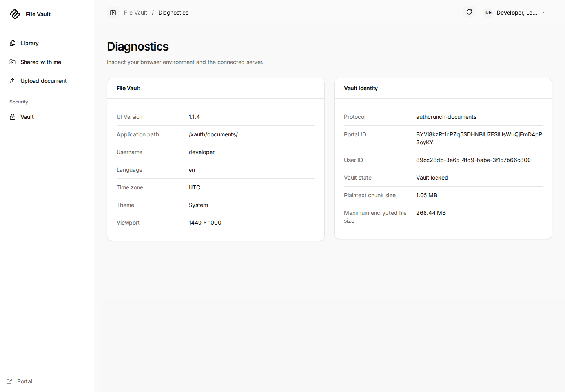Click the DE user avatar
565x392 pixels.
tap(488, 13)
